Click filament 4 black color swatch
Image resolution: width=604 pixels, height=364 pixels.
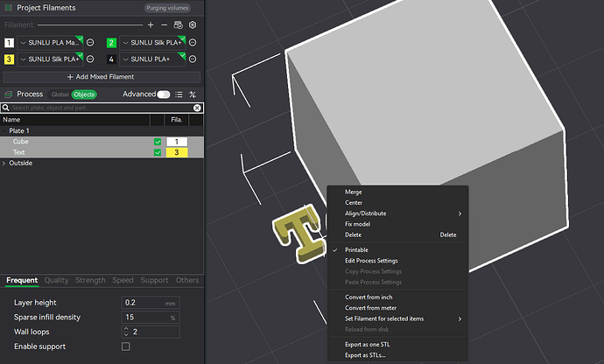pyautogui.click(x=111, y=59)
